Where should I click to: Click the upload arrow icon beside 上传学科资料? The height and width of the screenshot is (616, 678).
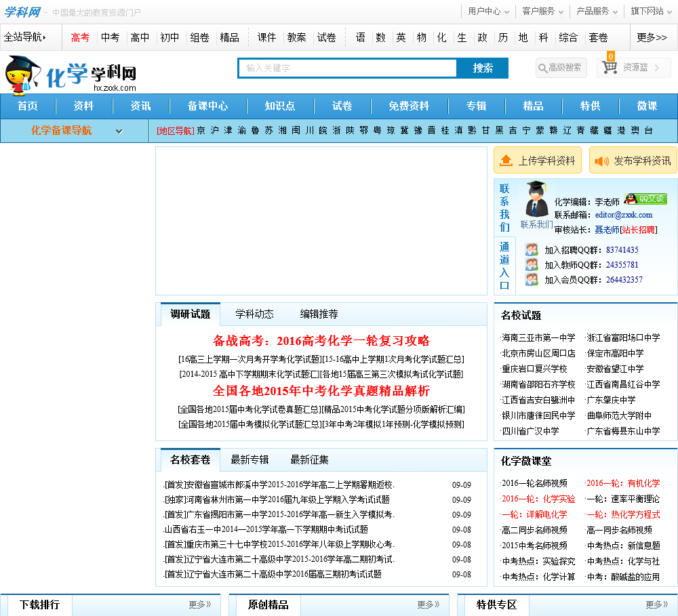tap(506, 161)
